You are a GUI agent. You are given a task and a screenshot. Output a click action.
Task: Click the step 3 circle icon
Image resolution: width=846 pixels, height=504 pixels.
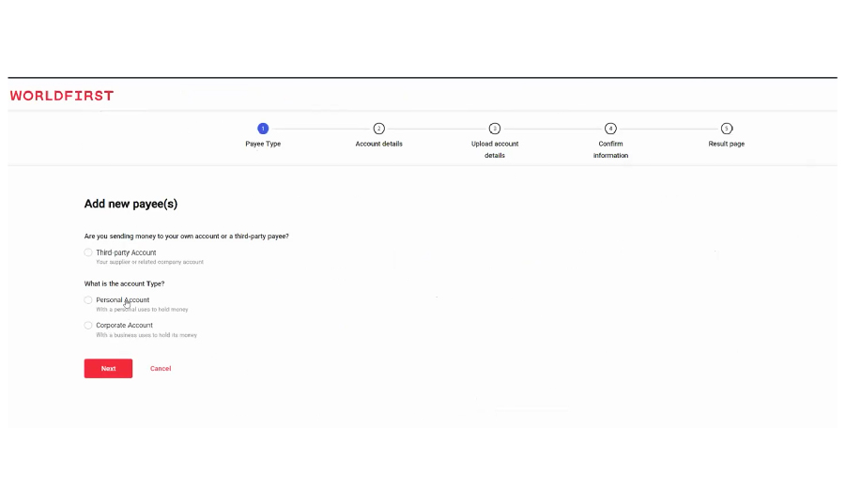(495, 129)
